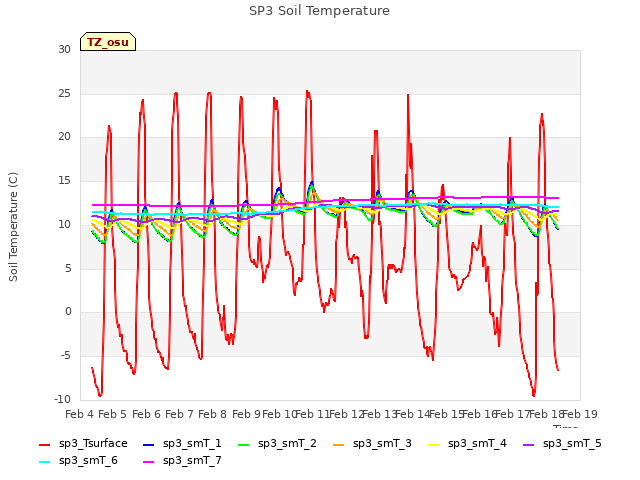Click the Feb 7 x-axis tick label
Viewport: 640px width, 480px height.
click(x=179, y=414)
